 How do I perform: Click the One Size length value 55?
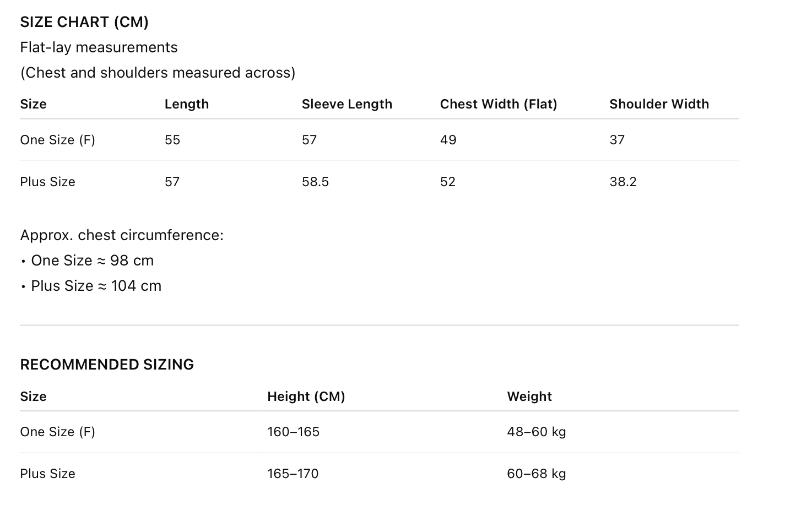click(x=172, y=140)
